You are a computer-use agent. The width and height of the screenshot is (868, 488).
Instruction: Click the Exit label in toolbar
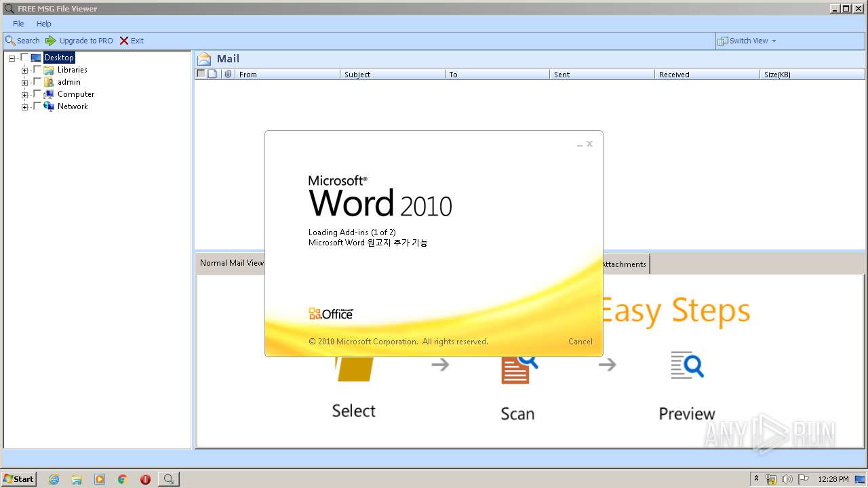coord(137,41)
